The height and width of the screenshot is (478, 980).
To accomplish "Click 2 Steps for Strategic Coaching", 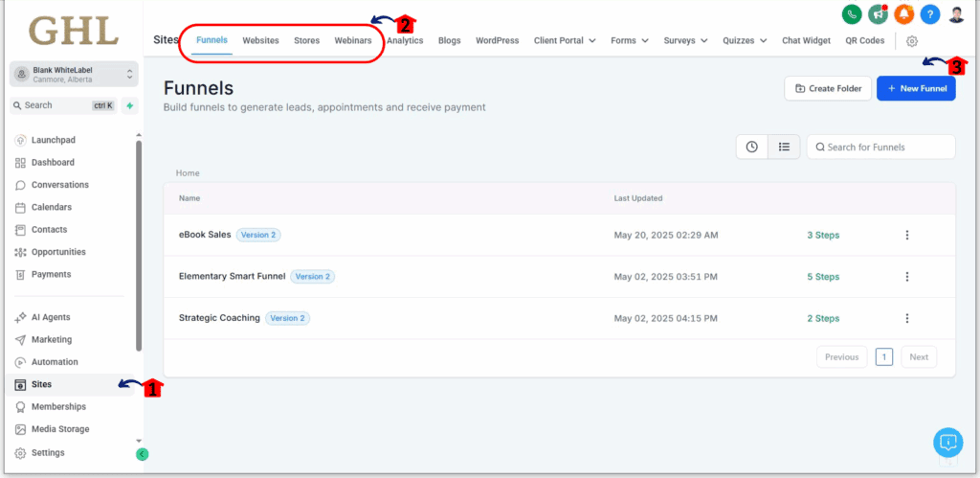I will tap(823, 318).
